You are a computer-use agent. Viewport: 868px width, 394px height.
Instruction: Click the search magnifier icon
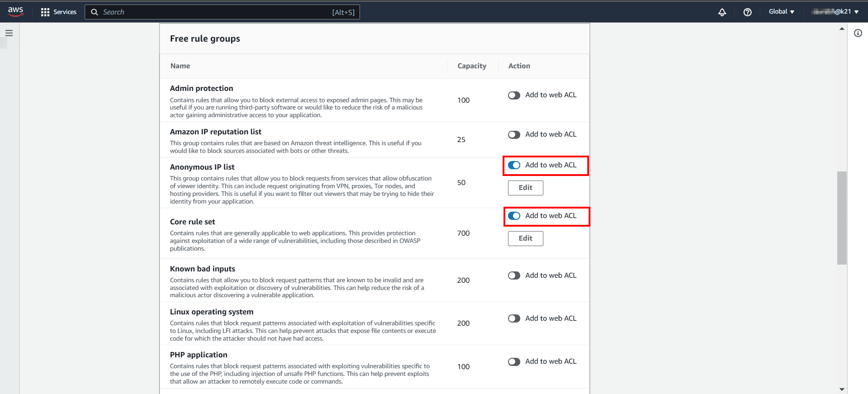pos(95,12)
